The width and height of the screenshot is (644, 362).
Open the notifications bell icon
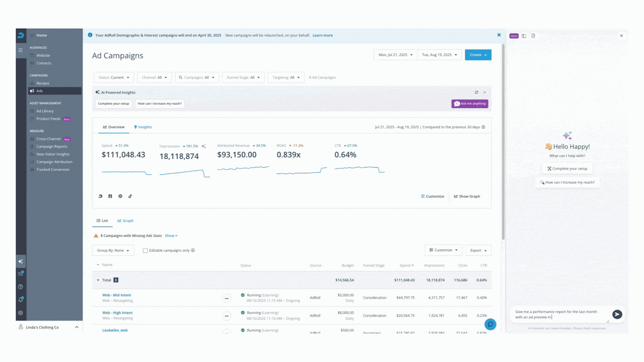click(21, 300)
